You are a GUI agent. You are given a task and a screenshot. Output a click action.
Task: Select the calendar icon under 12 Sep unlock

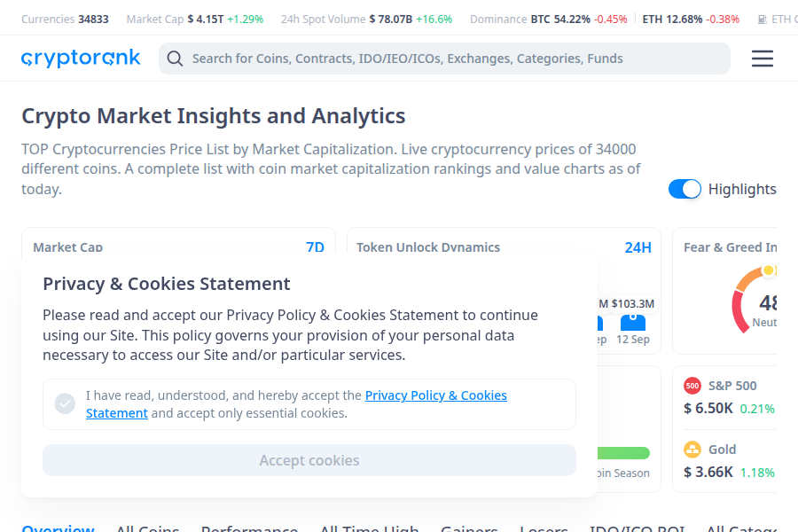pos(632,325)
